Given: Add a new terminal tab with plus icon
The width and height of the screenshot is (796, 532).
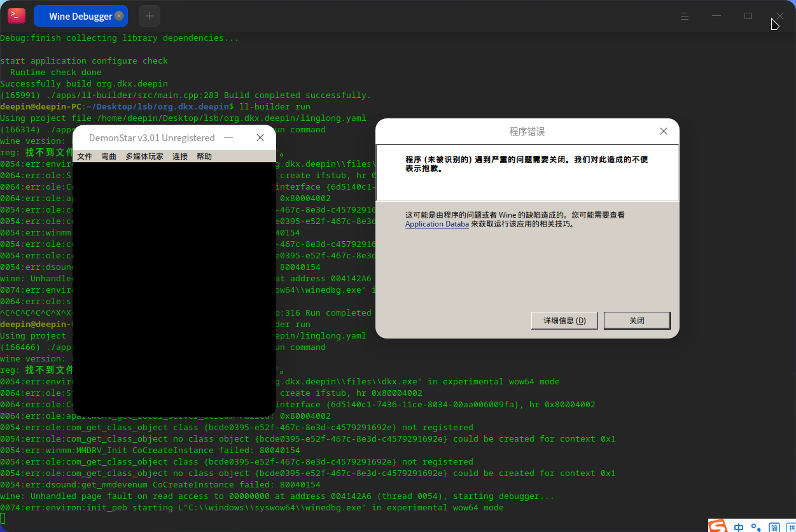Looking at the screenshot, I should coord(150,16).
